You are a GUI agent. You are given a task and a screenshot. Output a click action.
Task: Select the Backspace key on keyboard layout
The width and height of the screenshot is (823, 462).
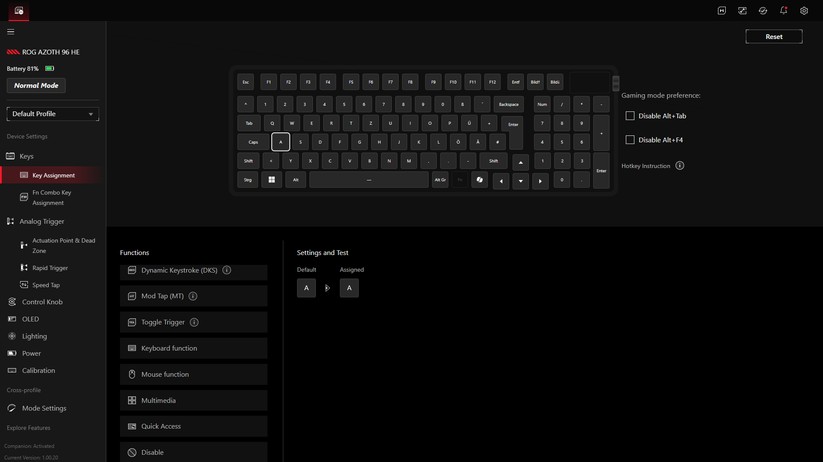pyautogui.click(x=509, y=104)
